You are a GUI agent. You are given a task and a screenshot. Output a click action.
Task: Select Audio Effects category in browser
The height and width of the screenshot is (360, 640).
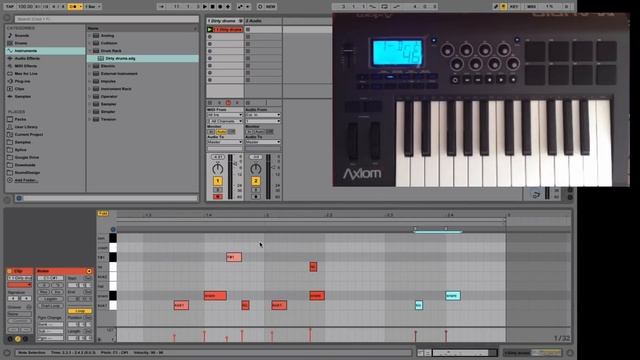point(27,58)
